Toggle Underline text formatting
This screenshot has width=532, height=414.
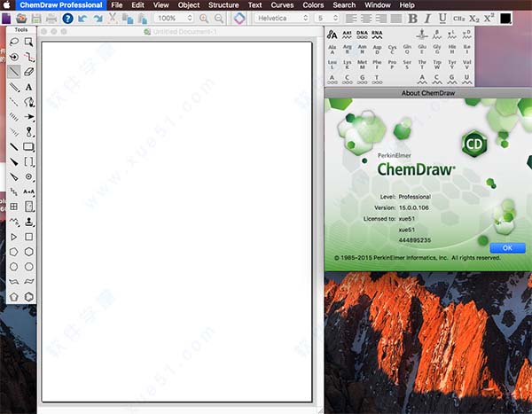tap(442, 19)
